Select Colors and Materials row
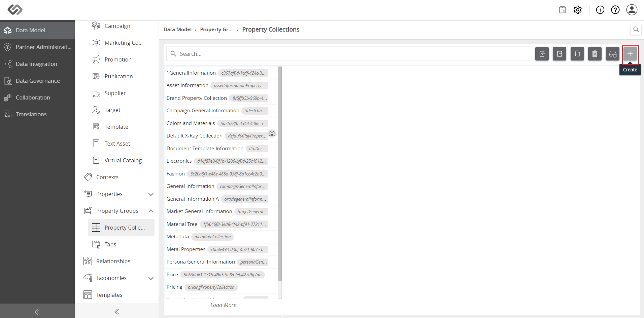The width and height of the screenshot is (644, 318). [x=221, y=123]
